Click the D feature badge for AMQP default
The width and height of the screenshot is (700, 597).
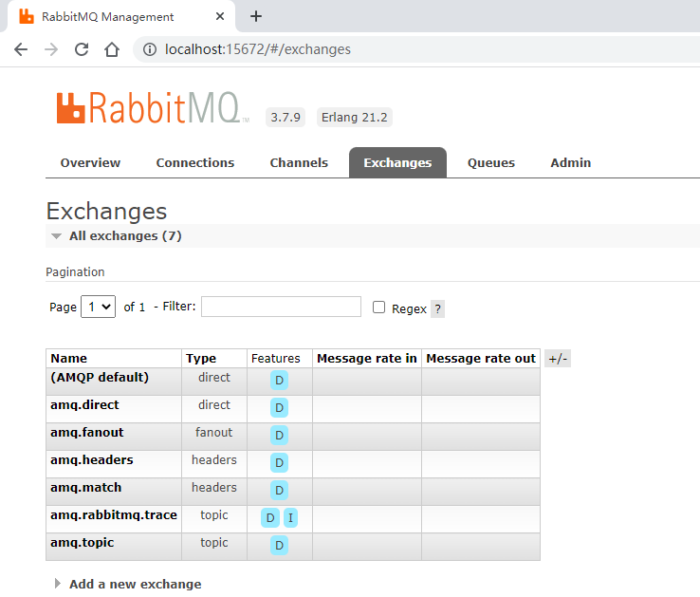(279, 381)
